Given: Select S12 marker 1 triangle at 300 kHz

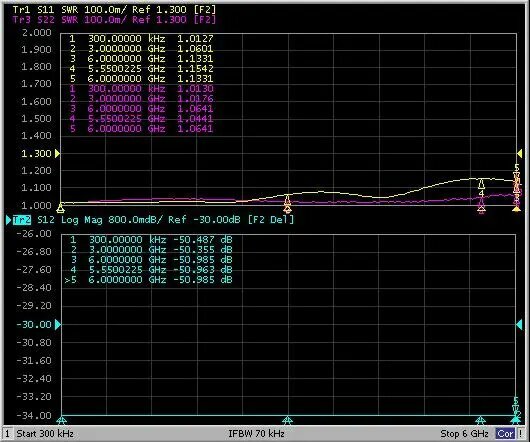Looking at the screenshot, I should (x=62, y=420).
